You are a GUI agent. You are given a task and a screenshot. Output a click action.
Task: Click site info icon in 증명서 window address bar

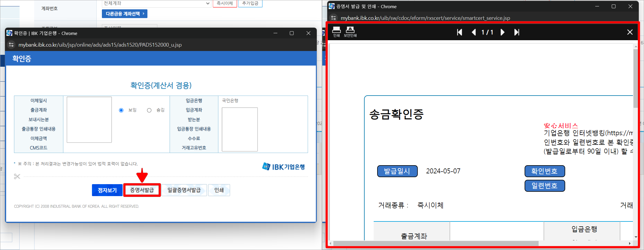[x=333, y=18]
